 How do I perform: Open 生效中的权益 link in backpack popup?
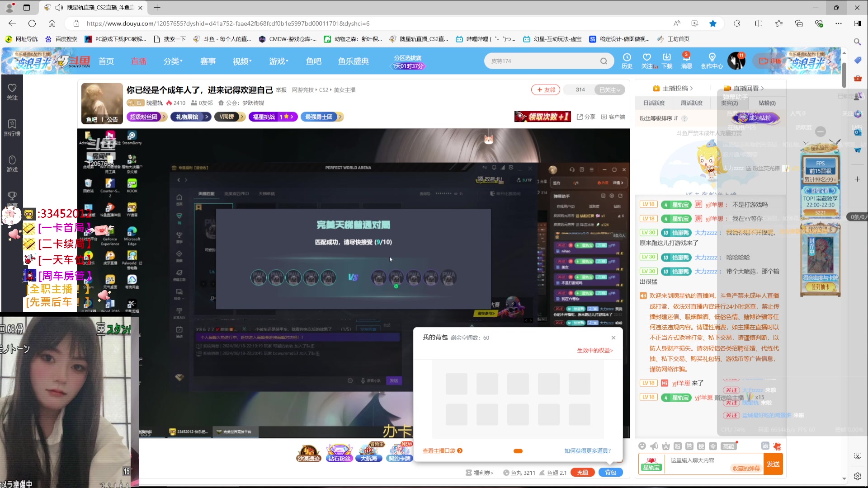pos(595,351)
